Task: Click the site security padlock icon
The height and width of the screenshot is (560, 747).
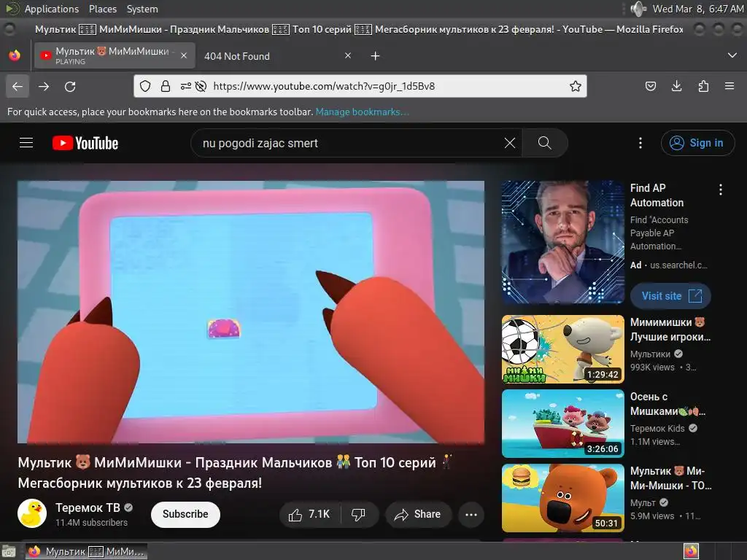Action: (166, 86)
